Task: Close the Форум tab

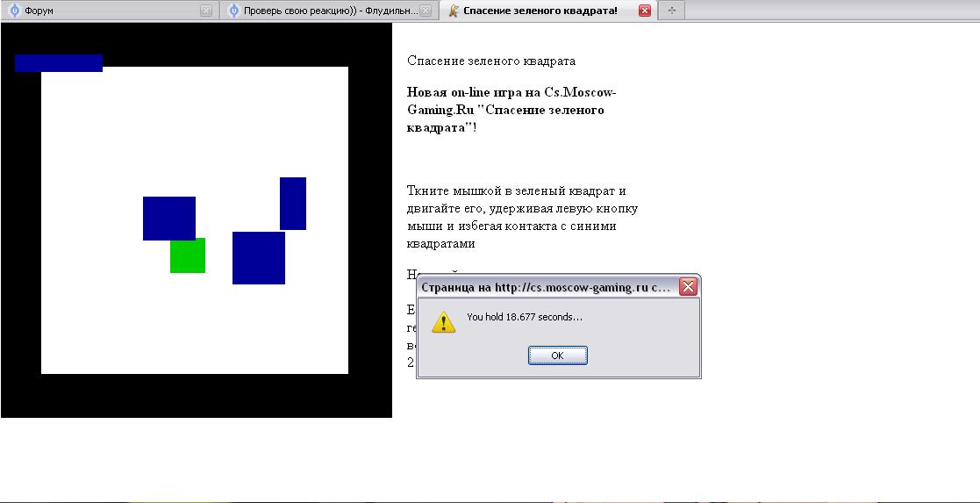Action: 206,11
